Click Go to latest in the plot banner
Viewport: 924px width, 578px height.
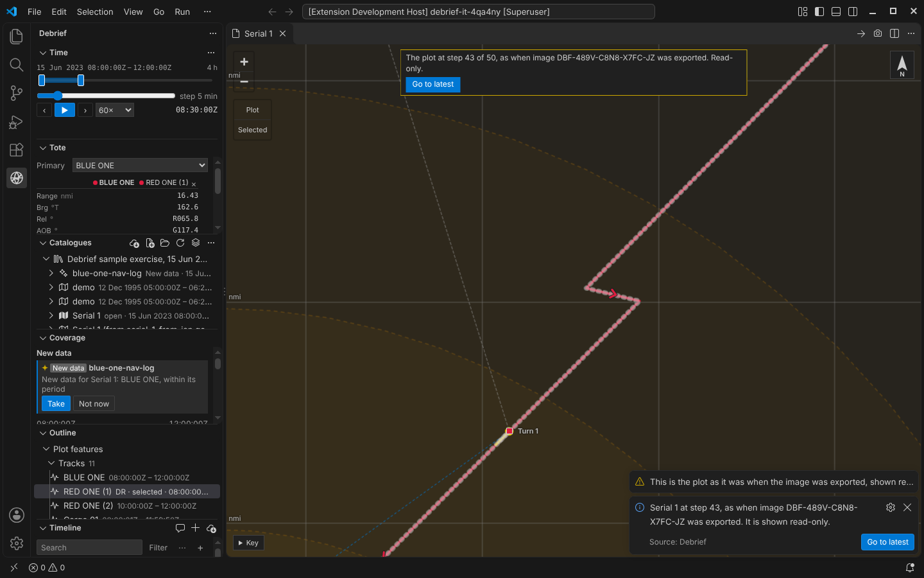coord(433,84)
